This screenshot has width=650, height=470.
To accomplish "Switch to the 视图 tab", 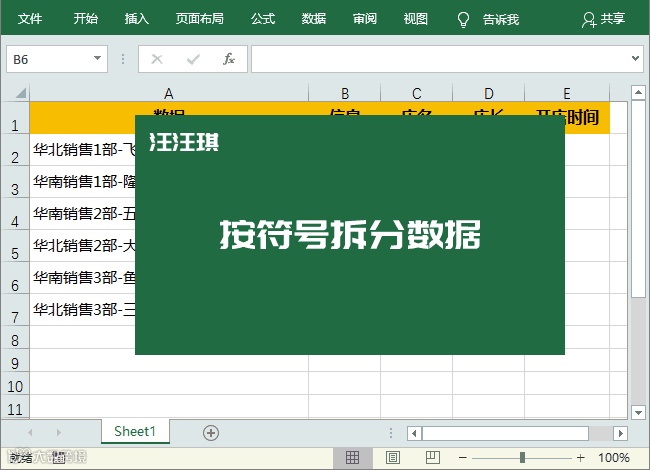I will pos(416,19).
